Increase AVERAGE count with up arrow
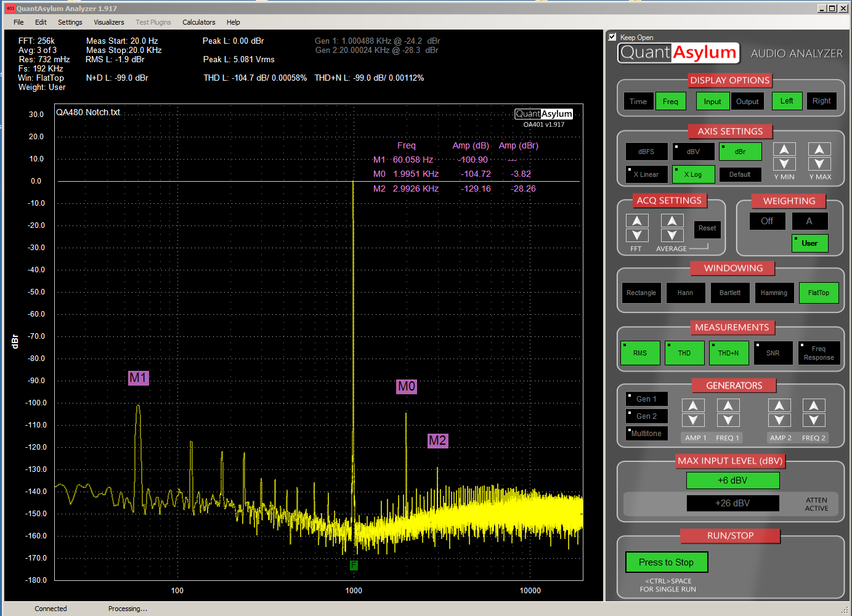This screenshot has height=616, width=852. [x=672, y=221]
